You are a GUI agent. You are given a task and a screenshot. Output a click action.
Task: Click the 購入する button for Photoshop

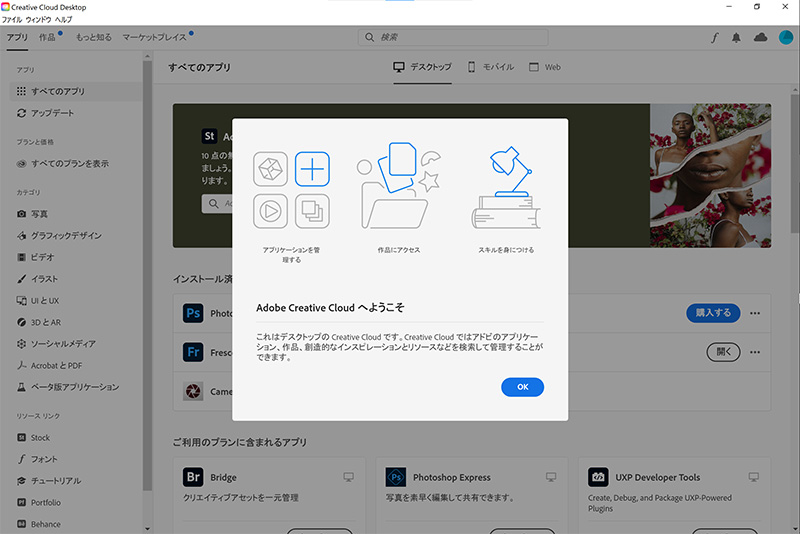point(713,313)
